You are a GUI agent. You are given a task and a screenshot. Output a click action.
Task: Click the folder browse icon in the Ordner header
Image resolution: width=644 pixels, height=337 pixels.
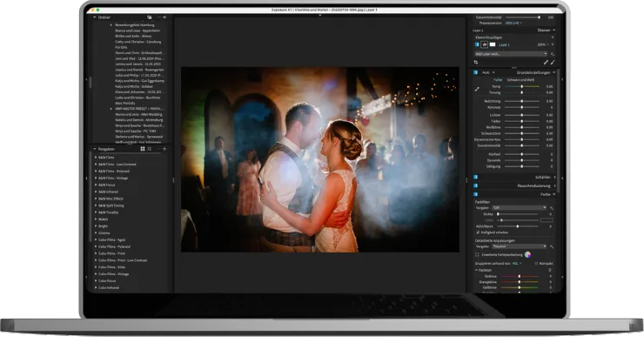150,17
